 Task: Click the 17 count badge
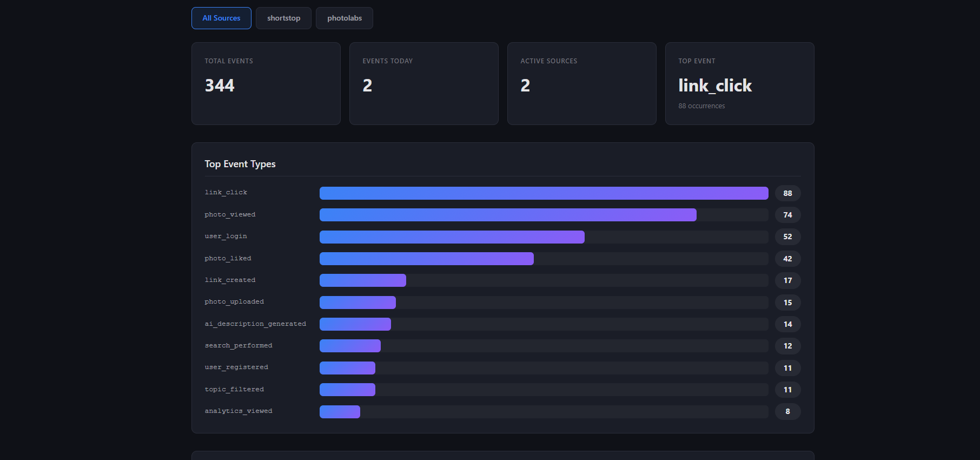(787, 280)
